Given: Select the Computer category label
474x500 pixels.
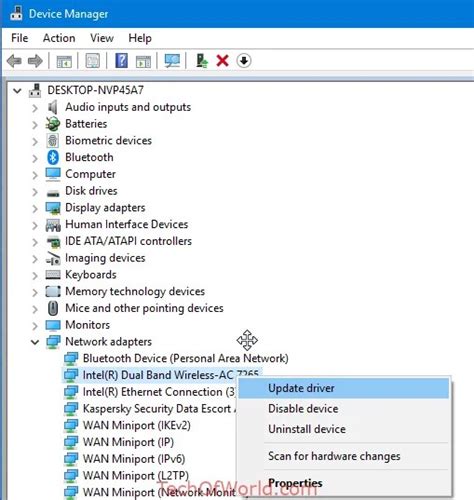Looking at the screenshot, I should click(x=90, y=174).
